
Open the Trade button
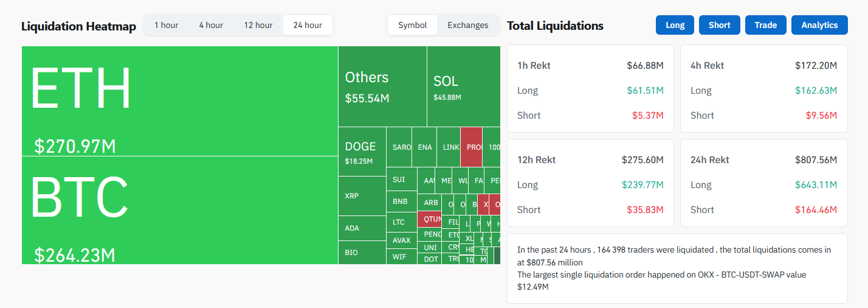tap(765, 25)
